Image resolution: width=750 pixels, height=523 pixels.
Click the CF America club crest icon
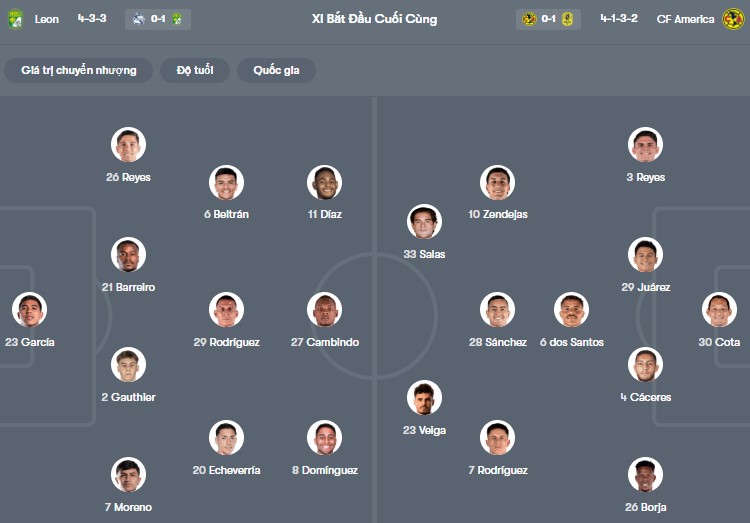(x=734, y=19)
